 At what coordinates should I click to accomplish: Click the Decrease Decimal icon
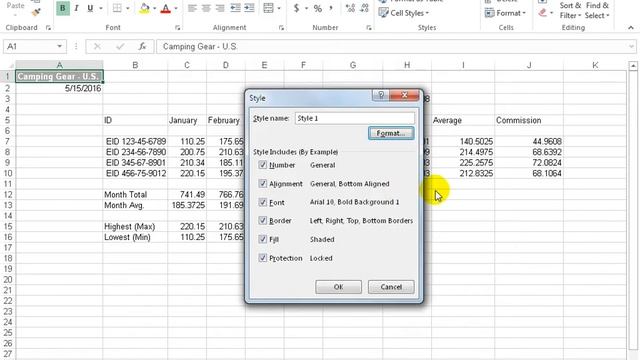coord(364,8)
